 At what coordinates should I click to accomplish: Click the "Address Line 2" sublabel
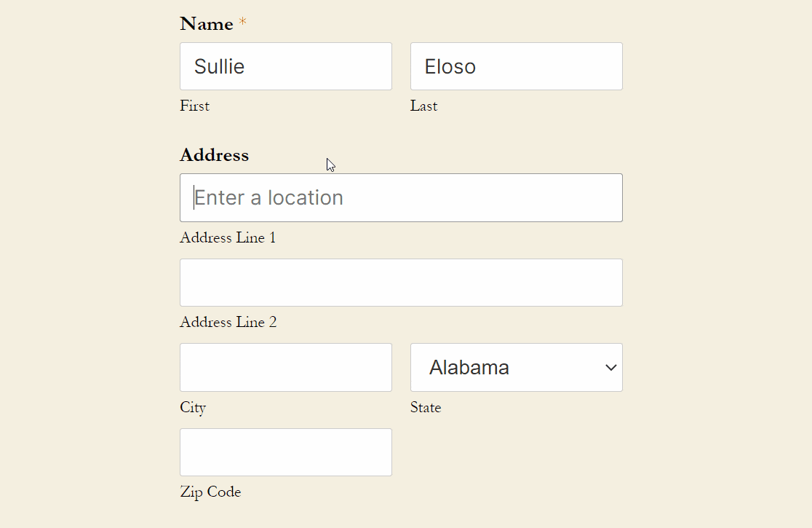coord(228,323)
